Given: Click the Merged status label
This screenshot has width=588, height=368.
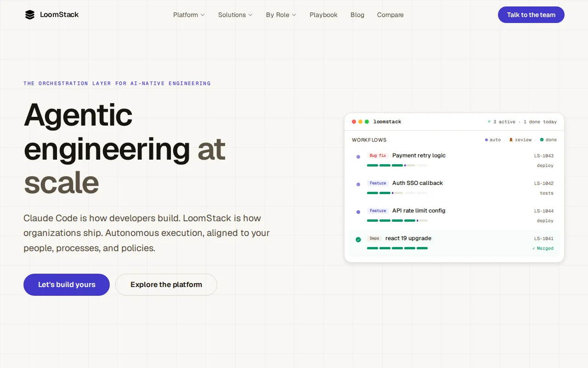Looking at the screenshot, I should pyautogui.click(x=543, y=248).
